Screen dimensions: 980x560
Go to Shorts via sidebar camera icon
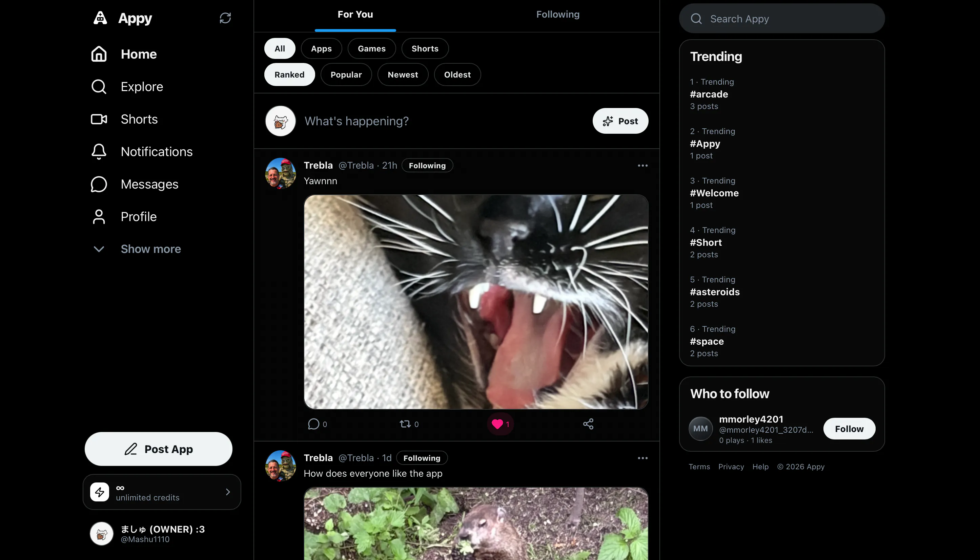99,119
